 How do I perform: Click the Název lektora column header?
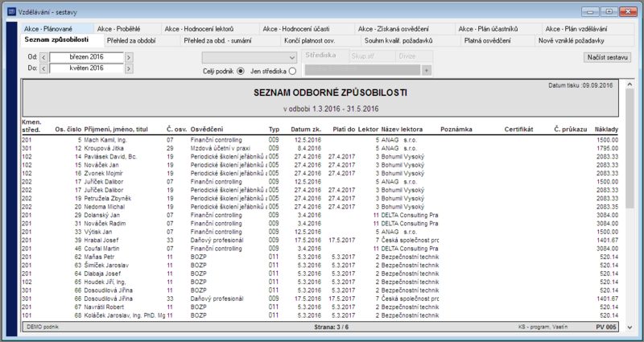pyautogui.click(x=402, y=130)
